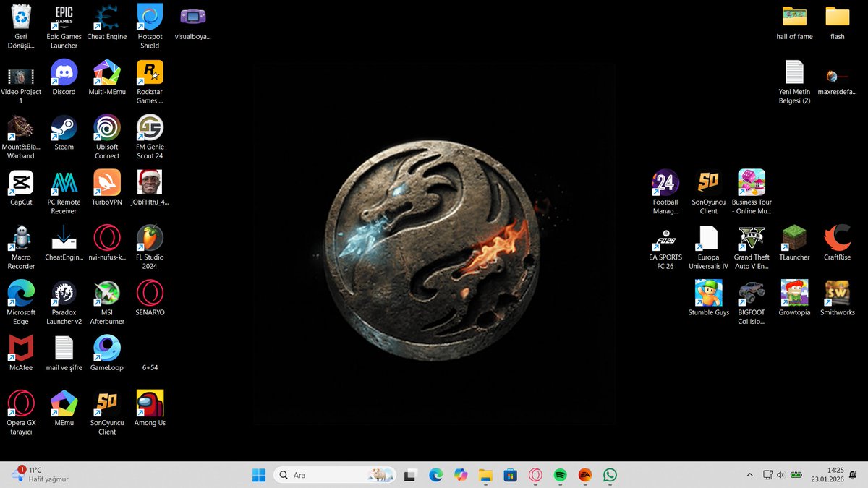Select the mail ve şifre text file
Screen dimensions: 868x488
point(64,353)
